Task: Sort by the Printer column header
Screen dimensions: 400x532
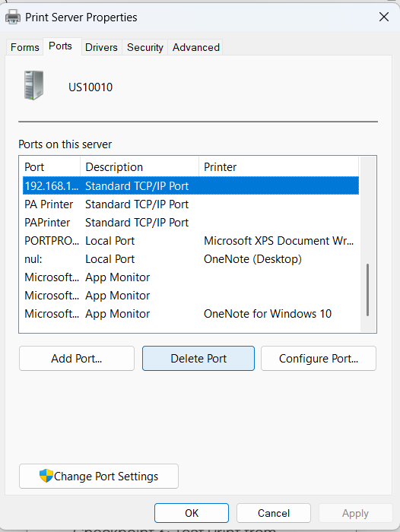Action: (278, 166)
